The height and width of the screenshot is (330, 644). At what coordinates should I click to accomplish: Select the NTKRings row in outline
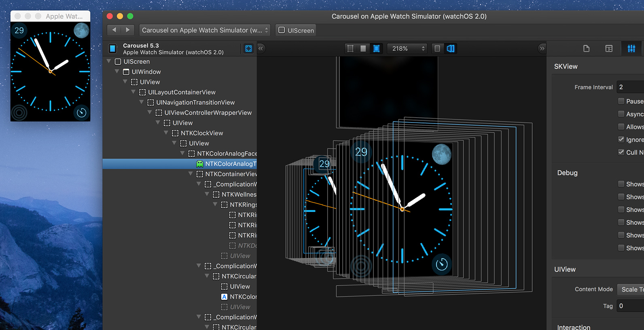coord(180,205)
